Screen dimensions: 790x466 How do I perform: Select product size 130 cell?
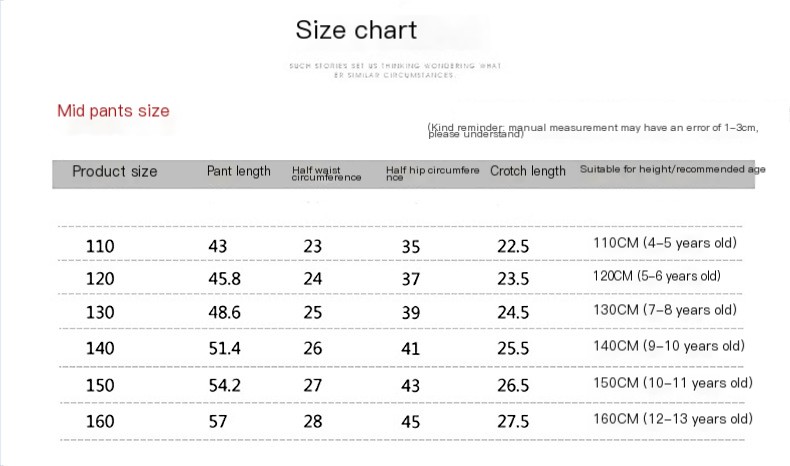click(101, 313)
